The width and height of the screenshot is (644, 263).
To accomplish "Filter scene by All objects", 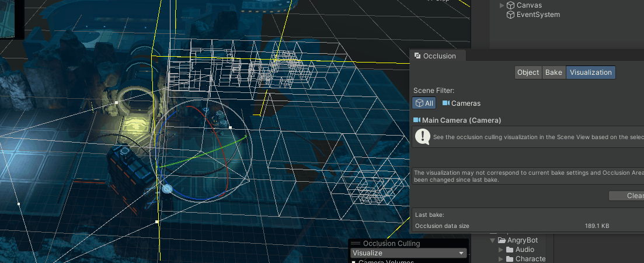I will click(424, 103).
